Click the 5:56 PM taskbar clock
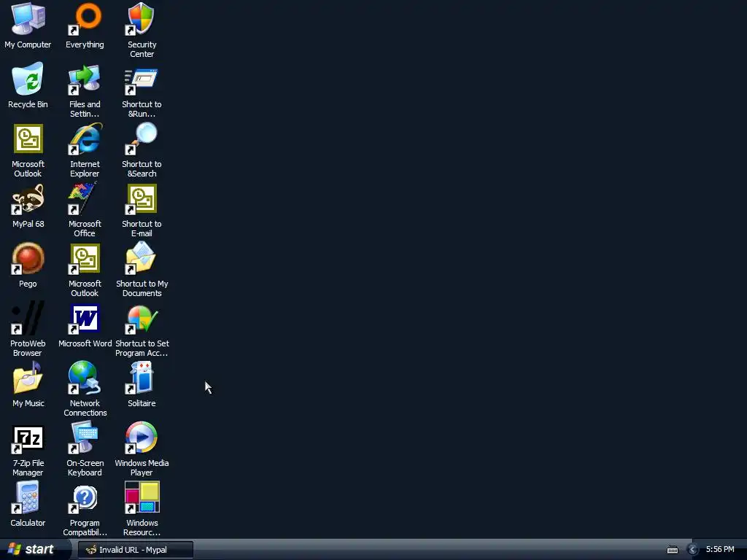 (720, 550)
